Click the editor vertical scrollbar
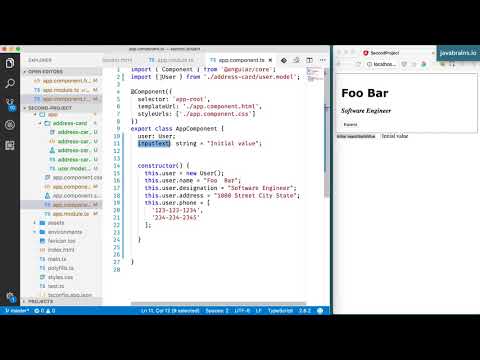 327,132
